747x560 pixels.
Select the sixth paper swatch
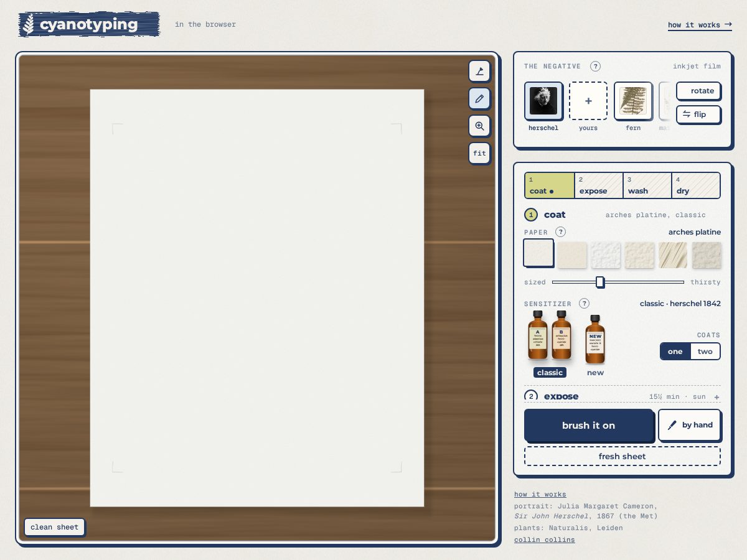pos(707,254)
